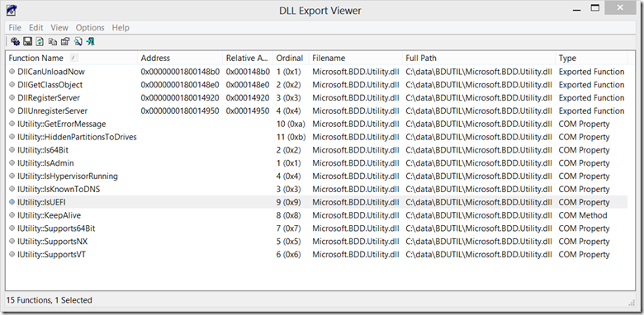This screenshot has width=644, height=315.
Task: Click bullet icon beside DllGetClassObject
Action: pyautogui.click(x=12, y=84)
